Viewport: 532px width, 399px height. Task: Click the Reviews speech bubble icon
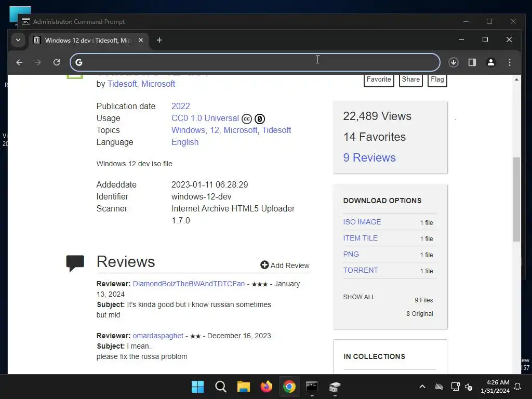(75, 263)
